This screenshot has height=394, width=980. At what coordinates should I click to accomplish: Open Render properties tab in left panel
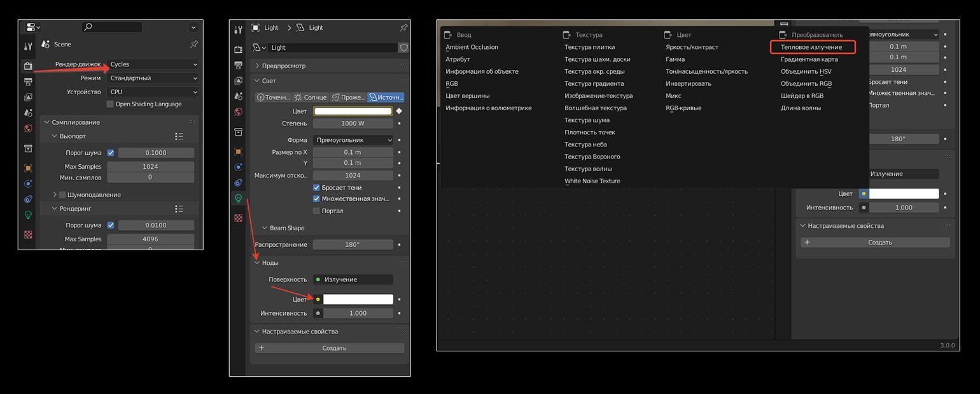pos(28,66)
